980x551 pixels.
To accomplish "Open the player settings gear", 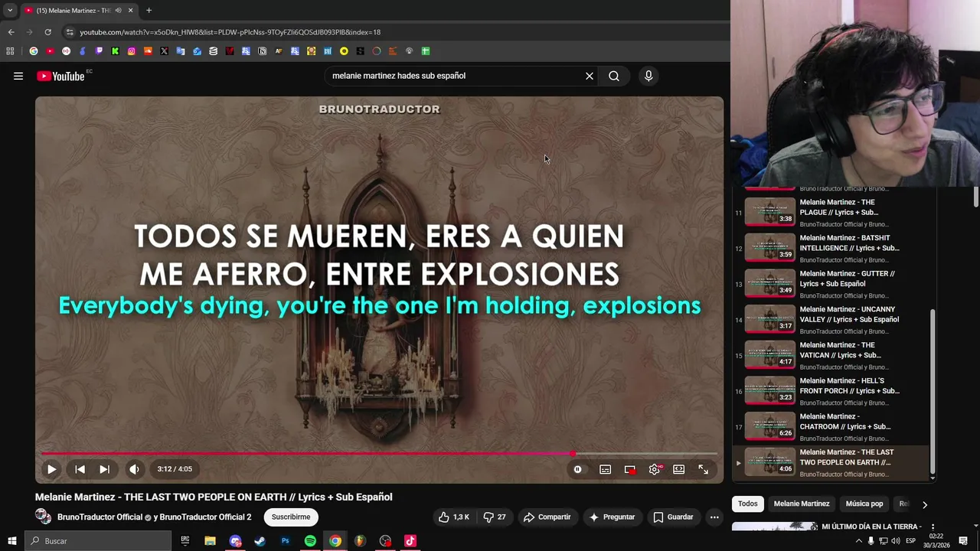I will tap(655, 469).
